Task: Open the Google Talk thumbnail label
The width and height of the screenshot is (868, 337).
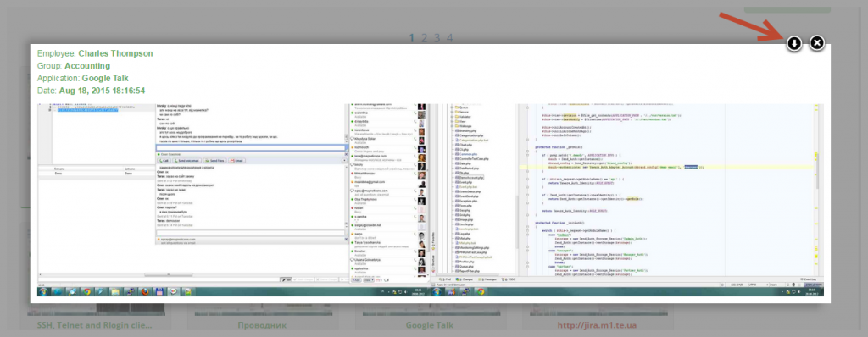Action: coord(429,325)
